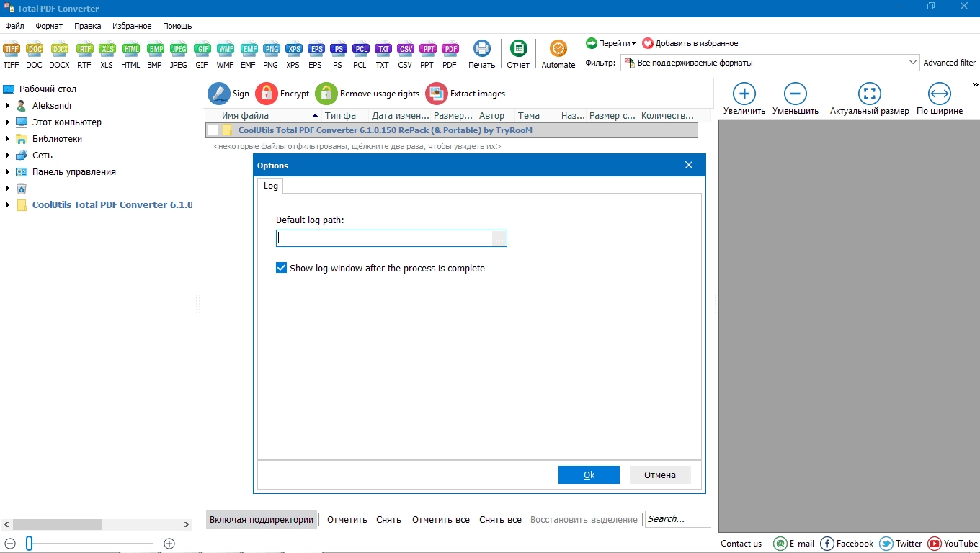
Task: Click Отметить все button
Action: coord(441,519)
